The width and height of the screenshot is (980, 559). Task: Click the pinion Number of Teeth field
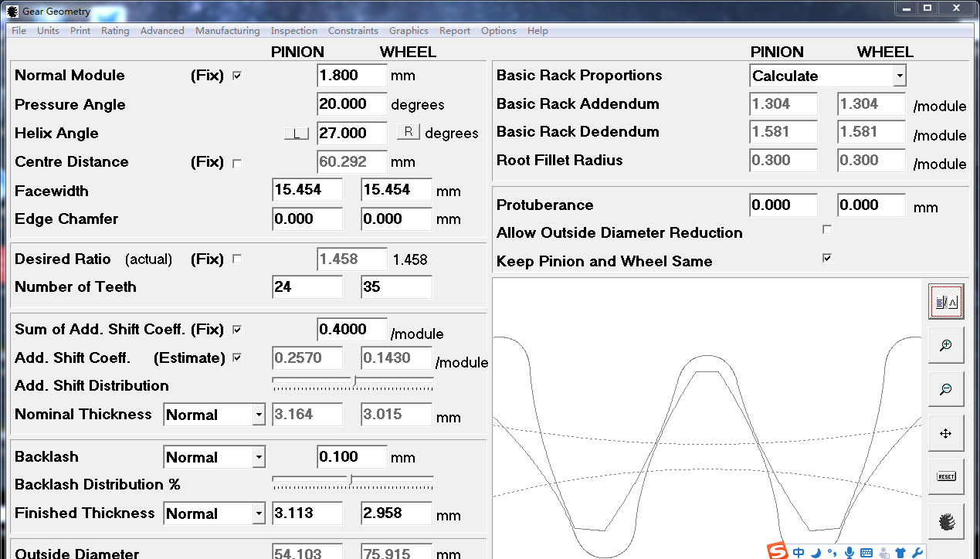tap(307, 287)
